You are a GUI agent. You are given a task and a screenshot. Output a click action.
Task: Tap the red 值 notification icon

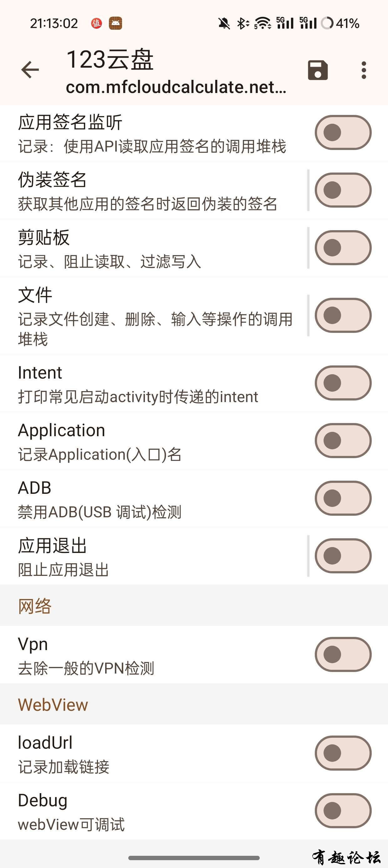[x=96, y=23]
